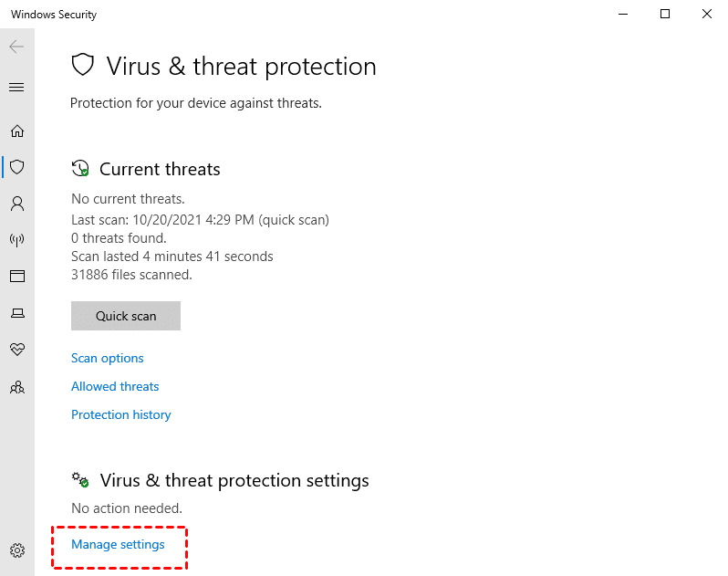The width and height of the screenshot is (728, 576).
Task: Maximize the Windows Security window
Action: point(665,15)
